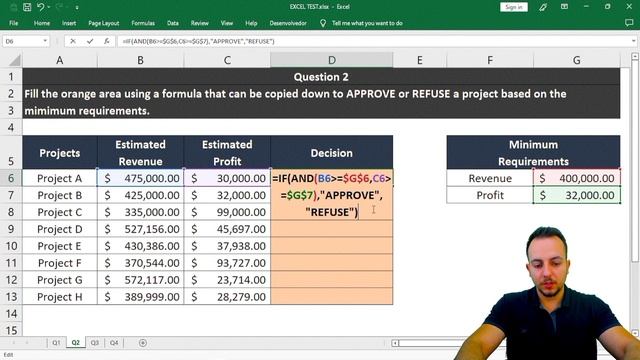Click the Question 2 title cell
The height and width of the screenshot is (360, 640).
(321, 77)
